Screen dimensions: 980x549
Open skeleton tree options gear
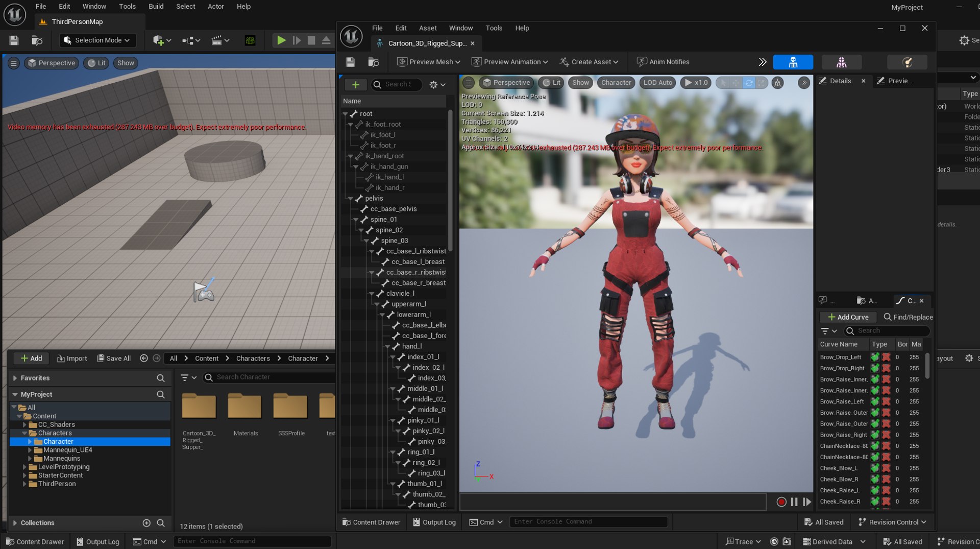[x=437, y=84]
